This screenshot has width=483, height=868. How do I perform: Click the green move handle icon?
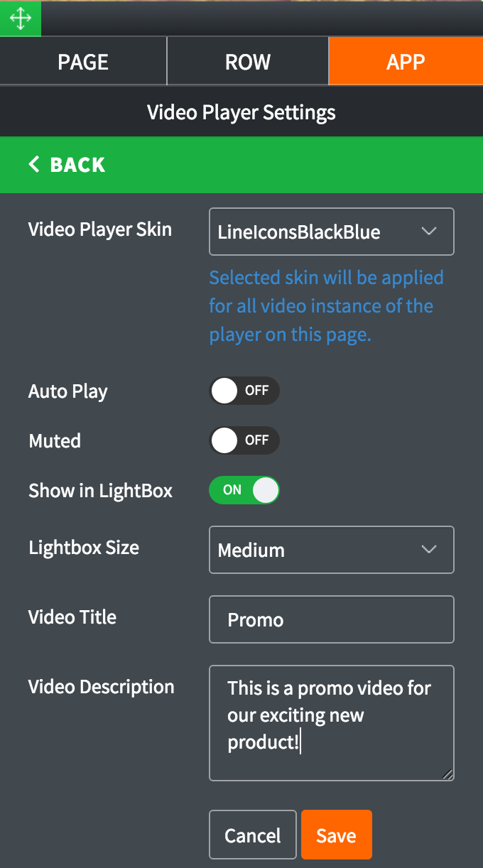coord(21,18)
